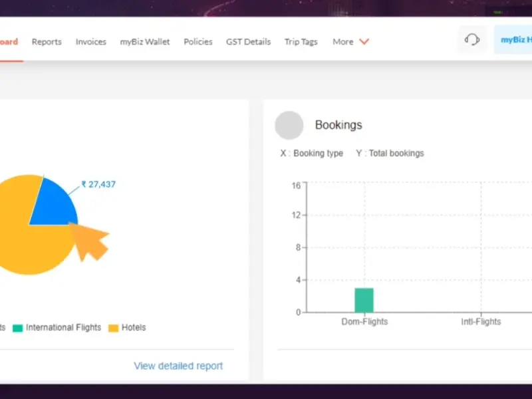532x399 pixels.
Task: Open the View detailed report link
Action: 178,366
